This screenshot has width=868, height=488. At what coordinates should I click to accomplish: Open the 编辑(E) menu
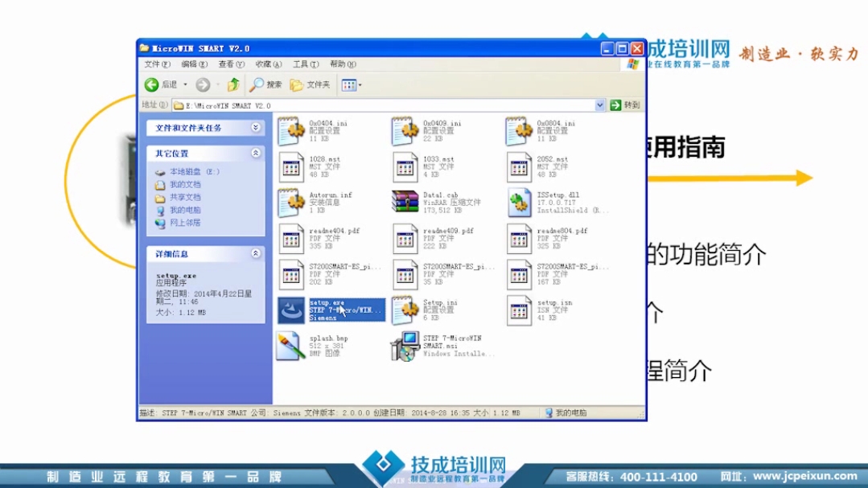[x=195, y=64]
